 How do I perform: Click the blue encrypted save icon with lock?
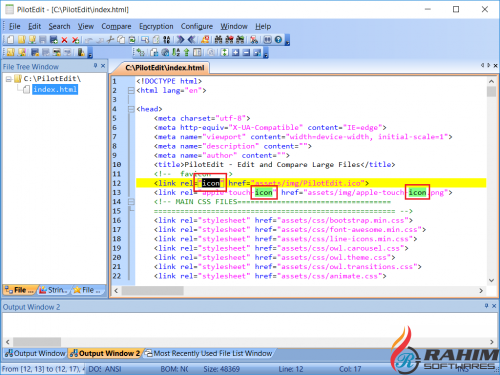[35, 52]
